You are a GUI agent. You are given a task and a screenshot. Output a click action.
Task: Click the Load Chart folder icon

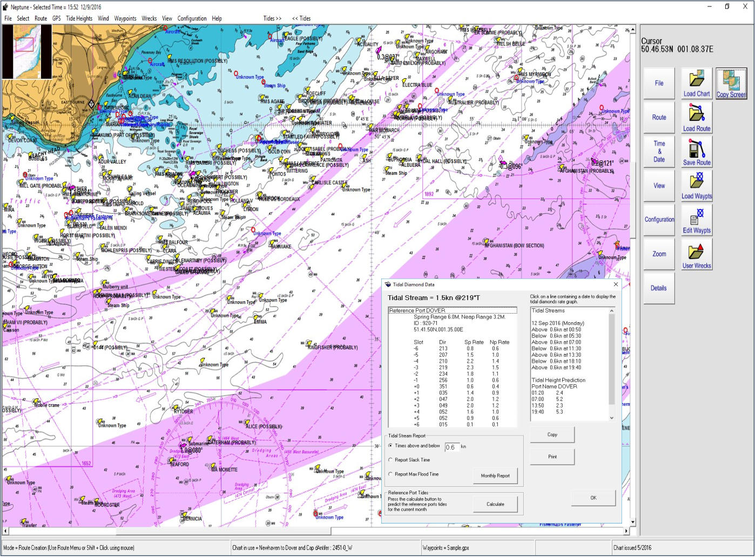click(x=696, y=80)
